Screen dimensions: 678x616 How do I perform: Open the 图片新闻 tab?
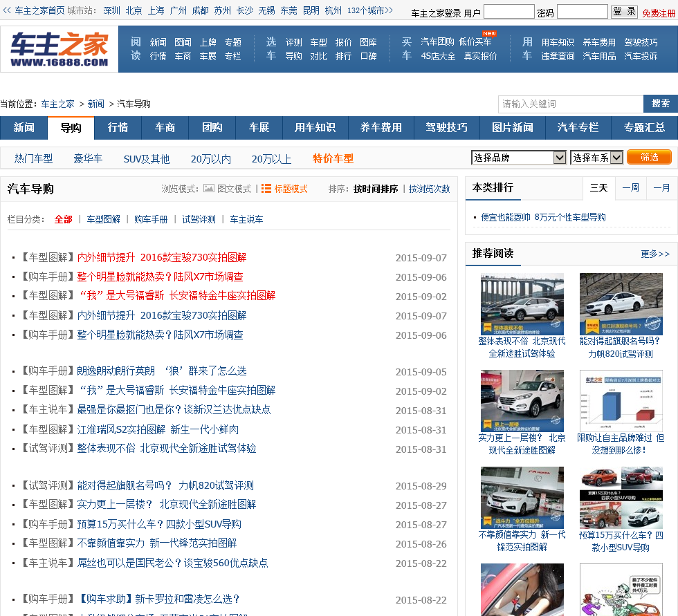[513, 128]
